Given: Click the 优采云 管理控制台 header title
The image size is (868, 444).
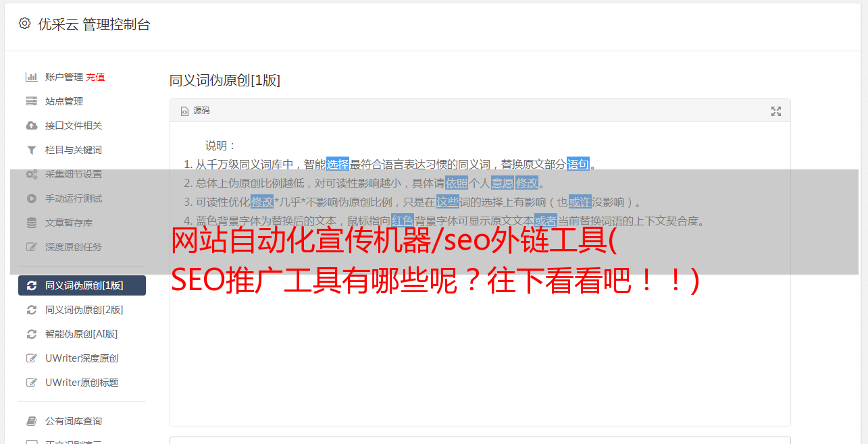Looking at the screenshot, I should click(x=94, y=24).
